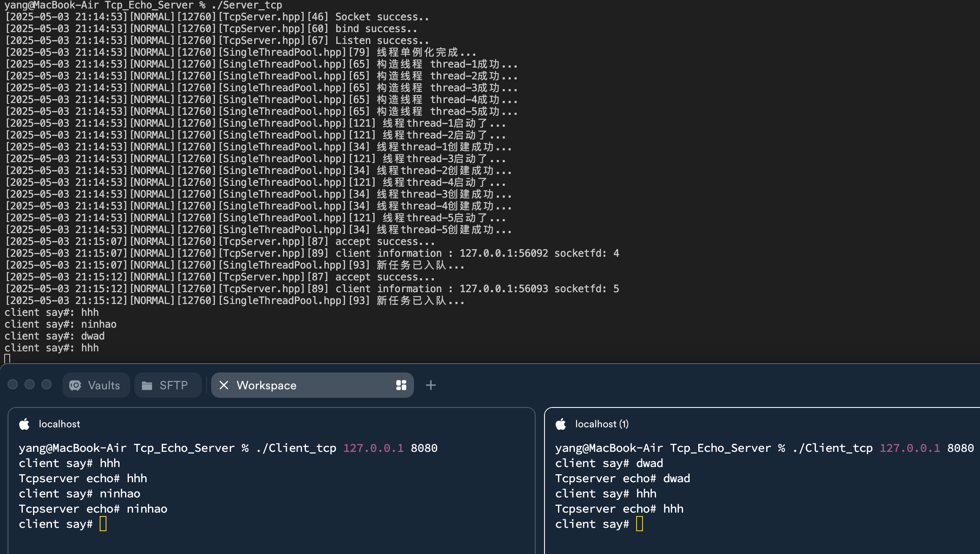Add a new tab with plus

[430, 385]
